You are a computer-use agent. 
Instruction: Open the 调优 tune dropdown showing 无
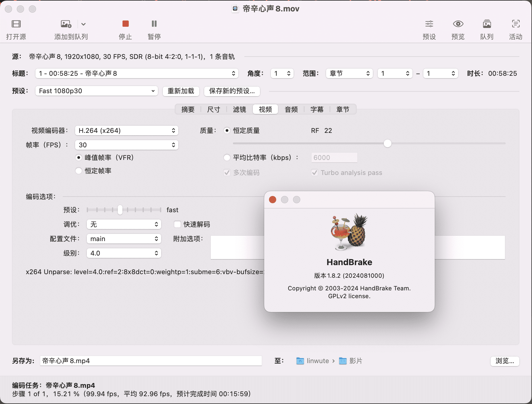click(124, 224)
